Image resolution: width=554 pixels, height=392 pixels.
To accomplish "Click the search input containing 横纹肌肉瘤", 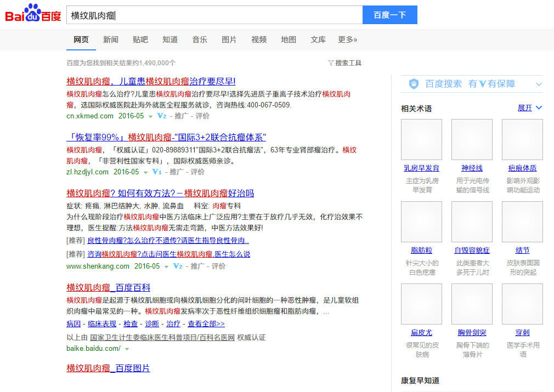I will click(214, 15).
